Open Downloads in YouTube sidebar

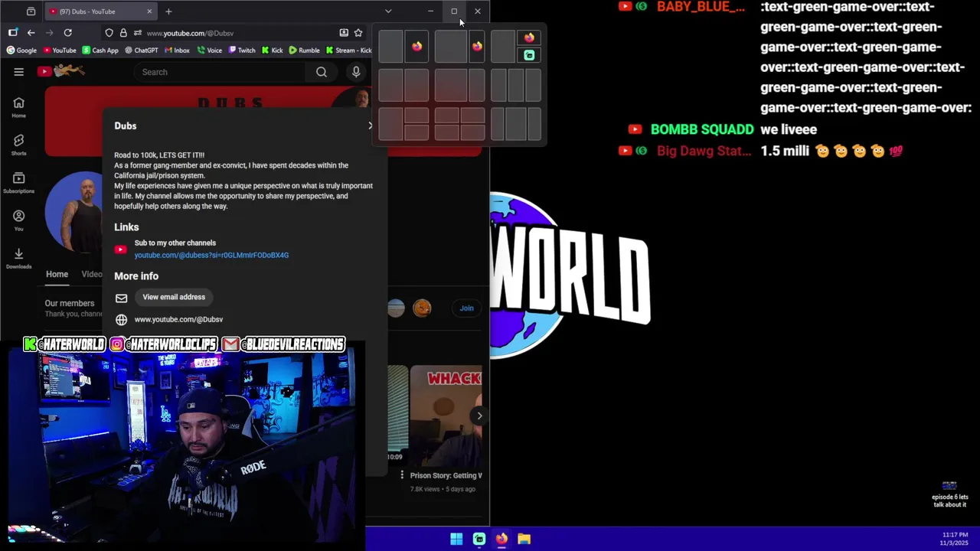[x=18, y=258]
